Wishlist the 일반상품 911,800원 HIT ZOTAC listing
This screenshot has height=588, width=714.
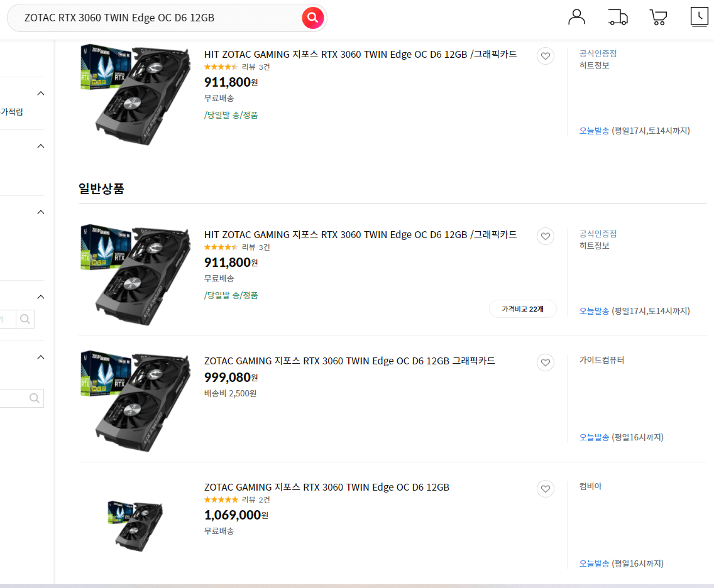coord(545,236)
